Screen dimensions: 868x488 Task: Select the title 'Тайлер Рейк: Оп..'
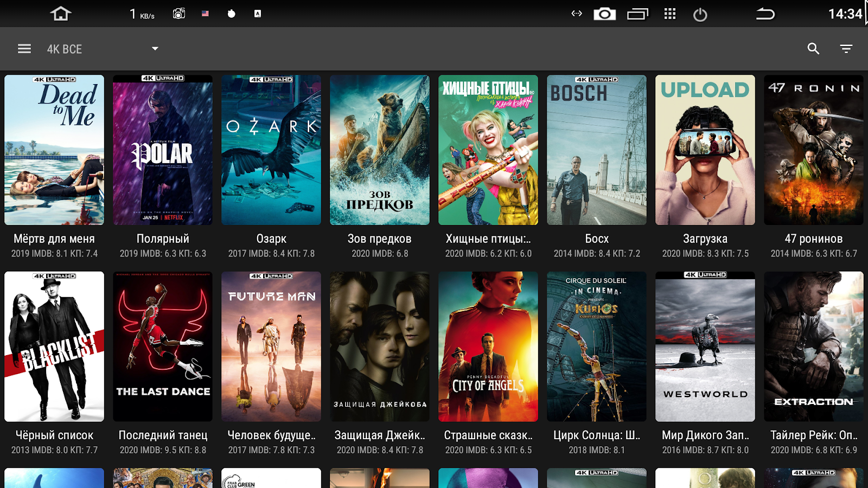click(x=814, y=435)
